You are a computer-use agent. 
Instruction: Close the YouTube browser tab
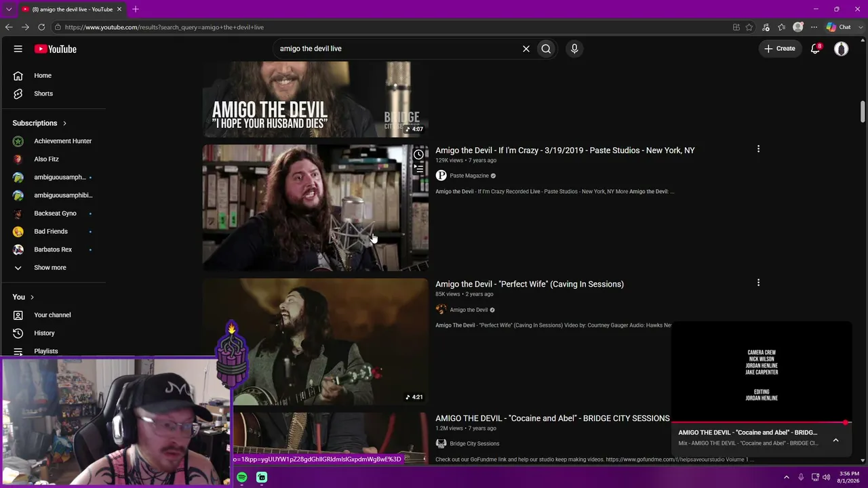pyautogui.click(x=119, y=9)
